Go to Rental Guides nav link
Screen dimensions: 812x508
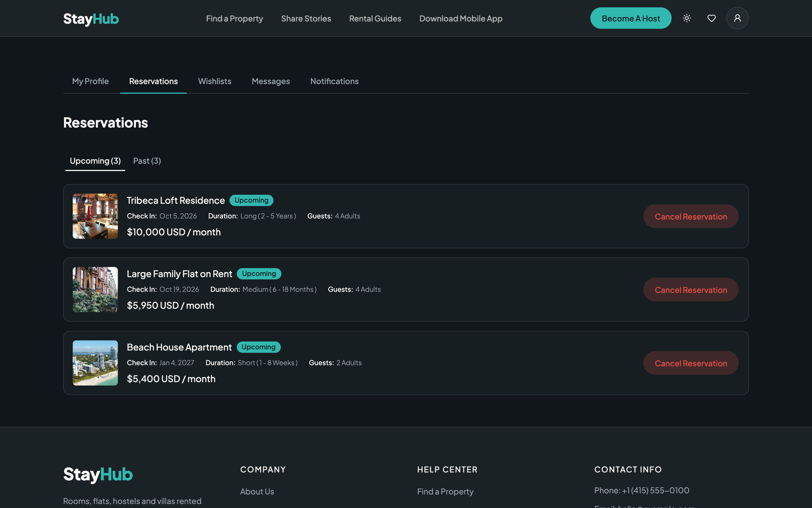(x=375, y=18)
